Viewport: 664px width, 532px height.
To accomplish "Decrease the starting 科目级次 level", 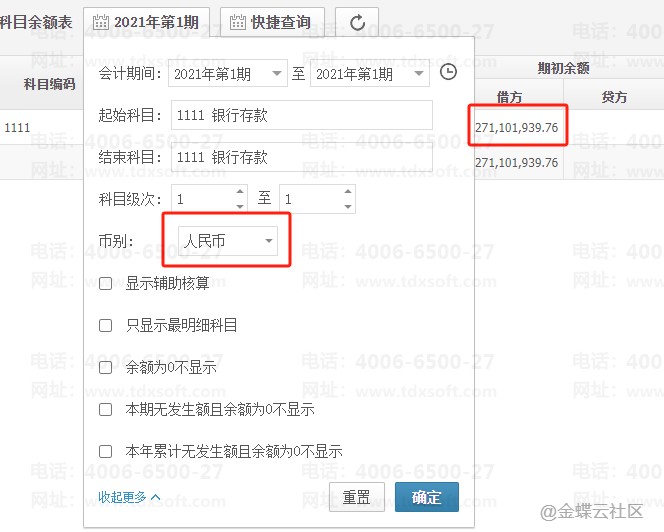I will (240, 206).
